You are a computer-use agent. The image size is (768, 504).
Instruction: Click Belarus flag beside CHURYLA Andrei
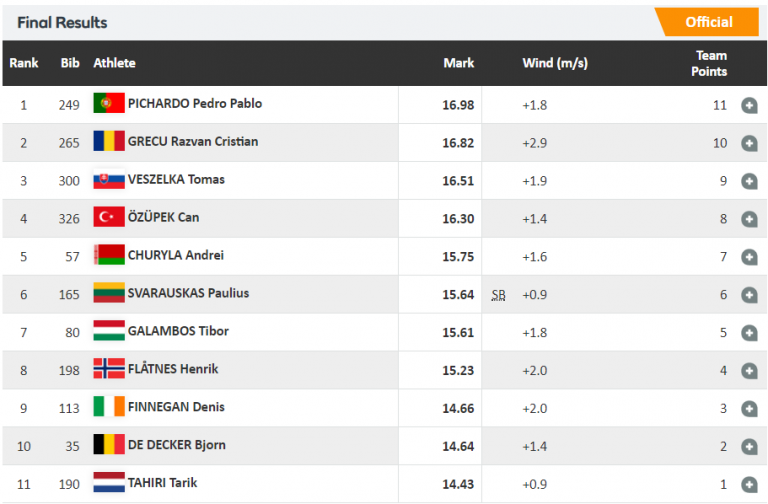(x=108, y=255)
